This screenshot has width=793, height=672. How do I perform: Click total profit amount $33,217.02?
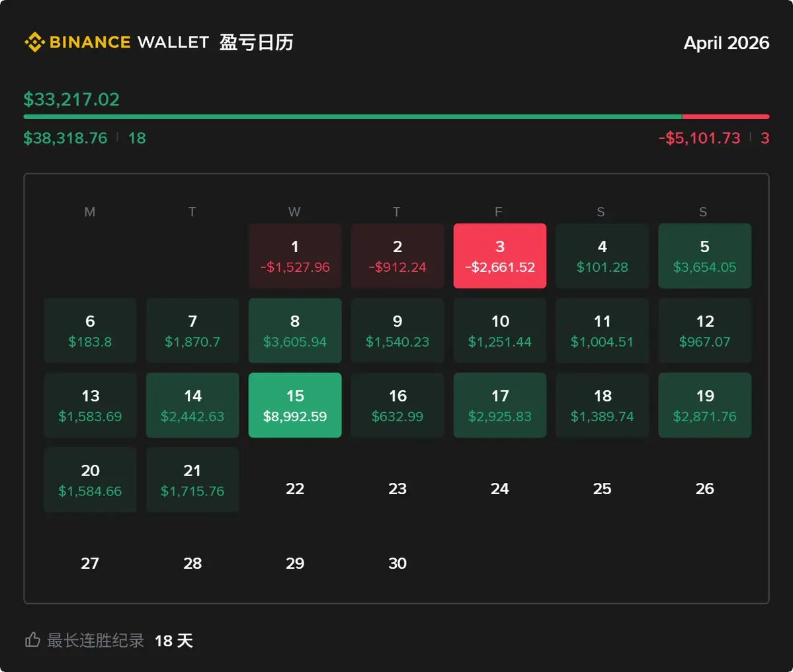[71, 99]
